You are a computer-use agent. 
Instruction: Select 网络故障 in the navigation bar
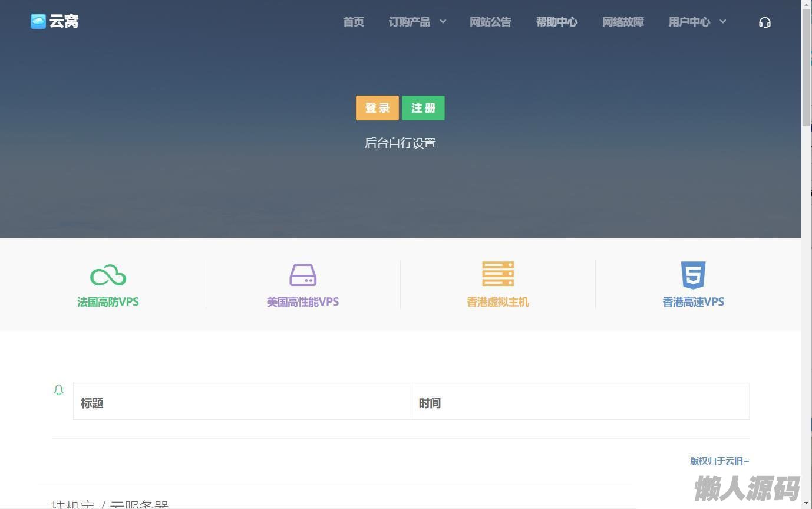pyautogui.click(x=623, y=22)
